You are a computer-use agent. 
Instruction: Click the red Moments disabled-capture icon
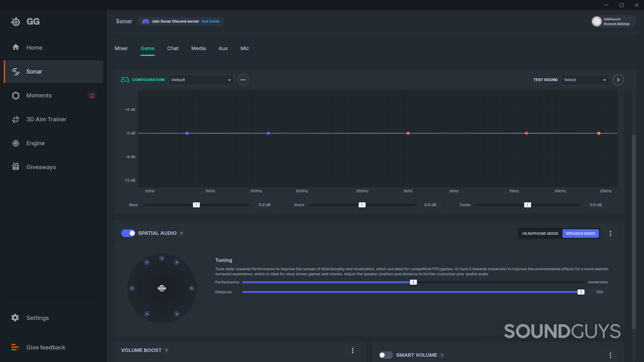pos(92,96)
